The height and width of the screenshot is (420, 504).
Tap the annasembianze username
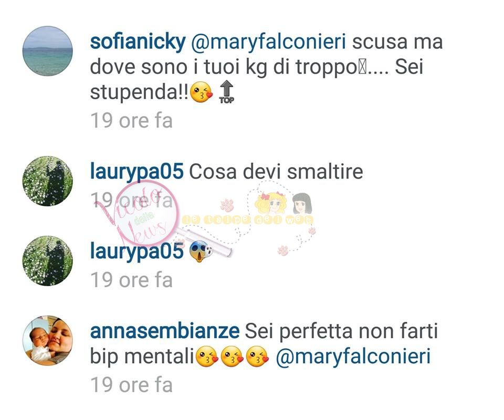[164, 331]
